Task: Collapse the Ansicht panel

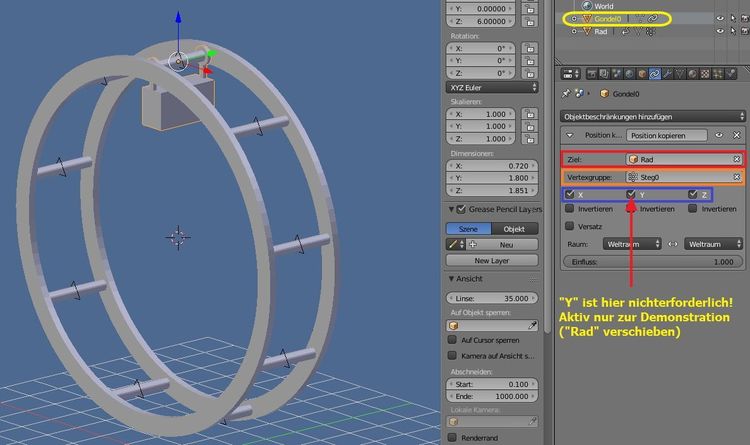Action: tap(451, 278)
